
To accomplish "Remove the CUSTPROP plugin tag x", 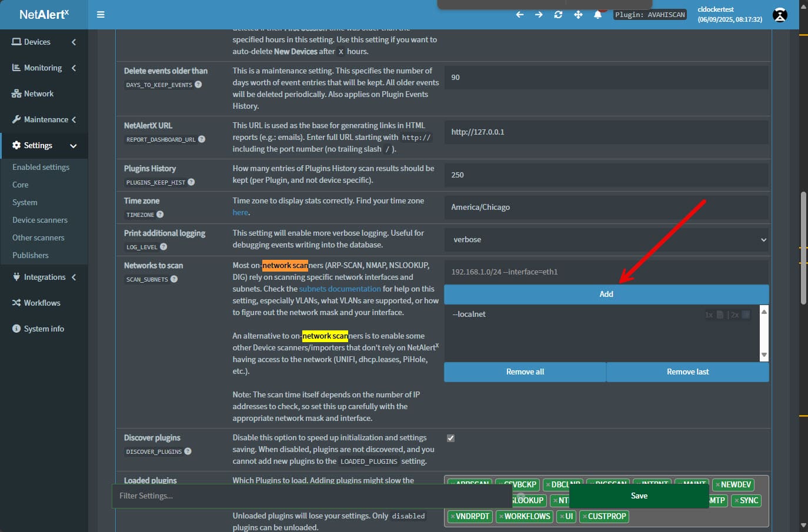I will [585, 517].
